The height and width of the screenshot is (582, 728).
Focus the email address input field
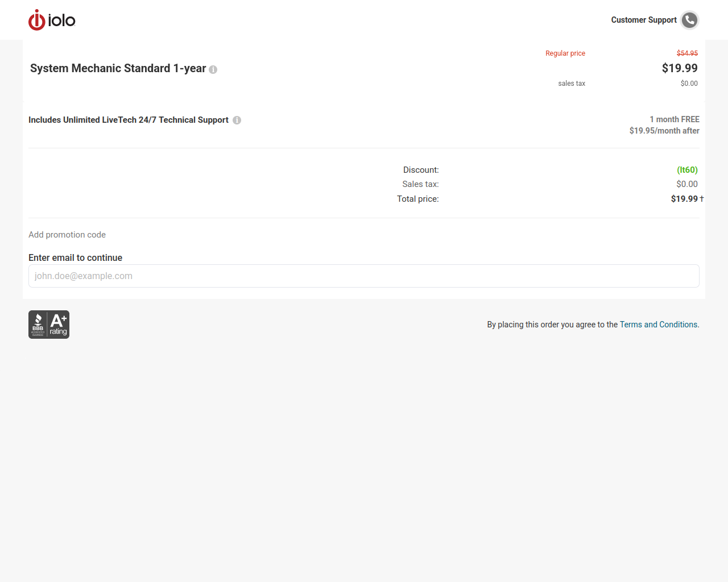pyautogui.click(x=364, y=276)
